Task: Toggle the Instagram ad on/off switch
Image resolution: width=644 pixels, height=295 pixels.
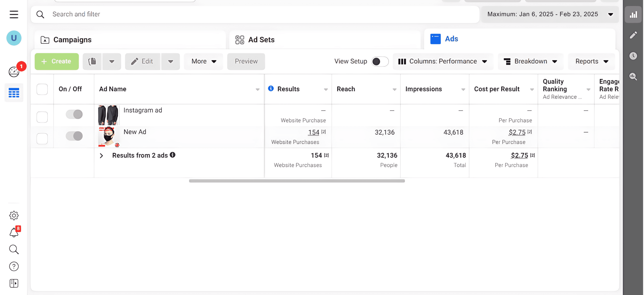Action: click(x=74, y=114)
